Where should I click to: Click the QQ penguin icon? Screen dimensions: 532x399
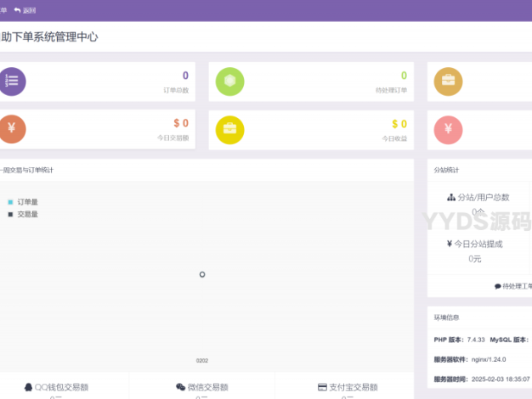pos(28,387)
